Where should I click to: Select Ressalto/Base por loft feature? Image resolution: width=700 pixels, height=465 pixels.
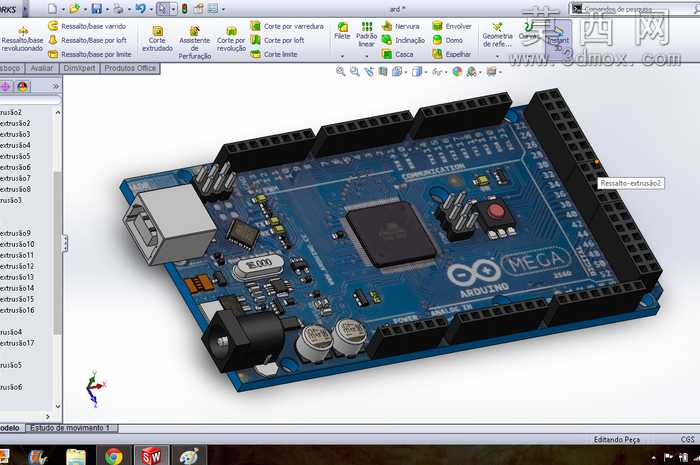[x=88, y=40]
